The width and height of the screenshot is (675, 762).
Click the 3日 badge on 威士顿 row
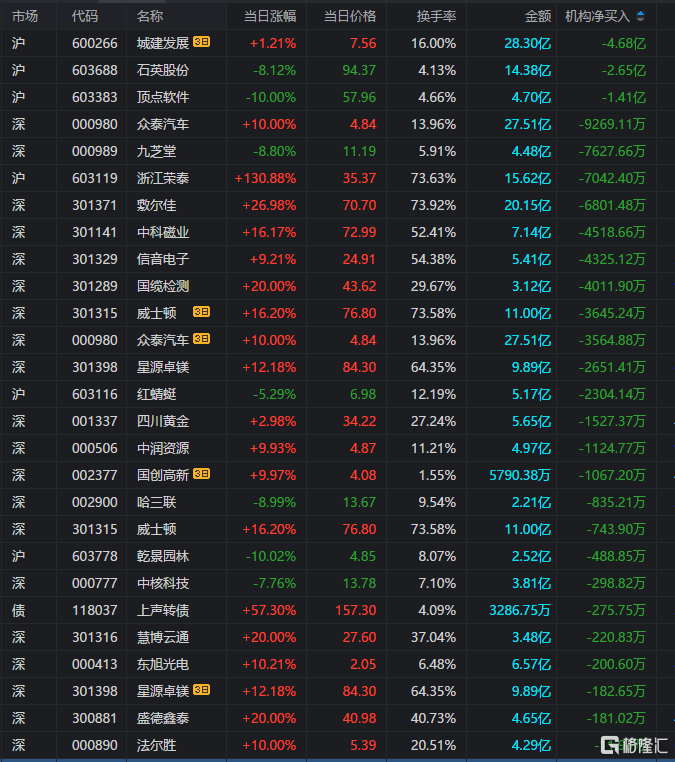click(201, 312)
